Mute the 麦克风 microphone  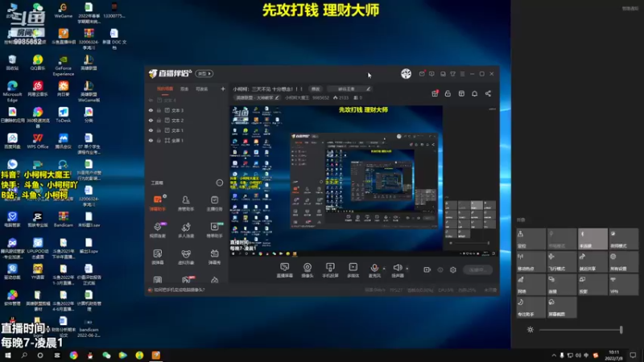tap(374, 270)
